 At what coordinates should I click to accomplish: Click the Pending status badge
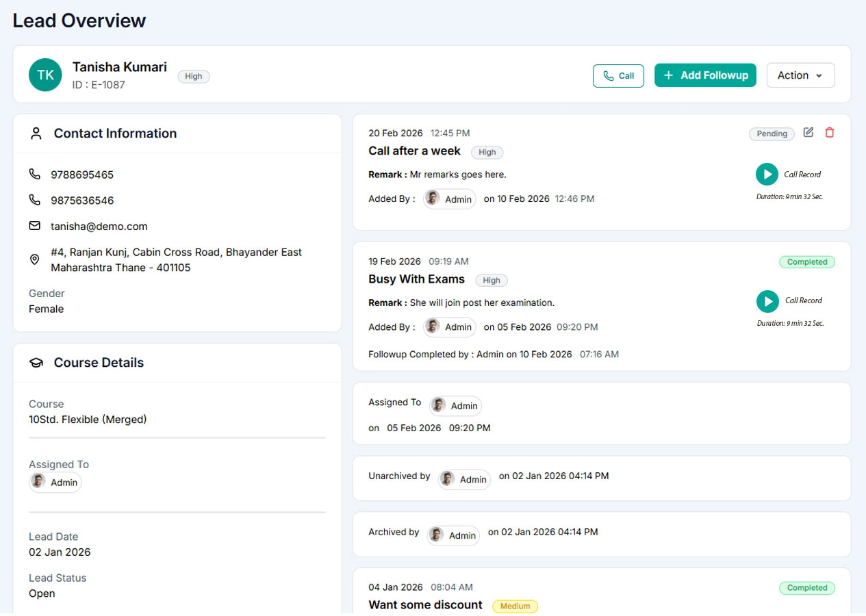(x=772, y=133)
